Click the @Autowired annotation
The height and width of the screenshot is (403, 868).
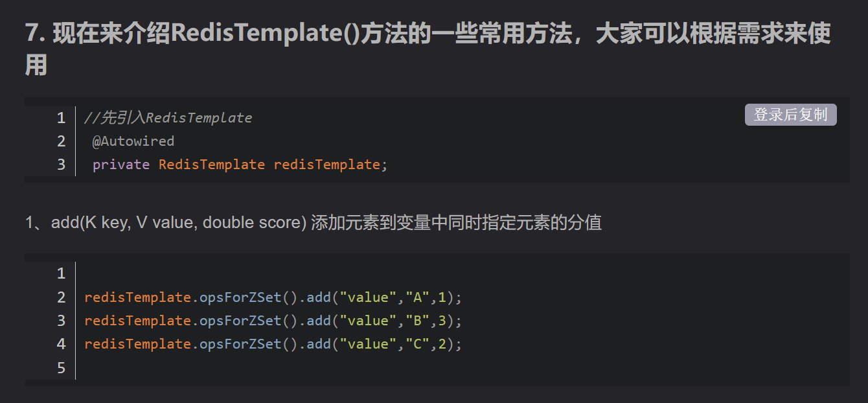coord(133,141)
